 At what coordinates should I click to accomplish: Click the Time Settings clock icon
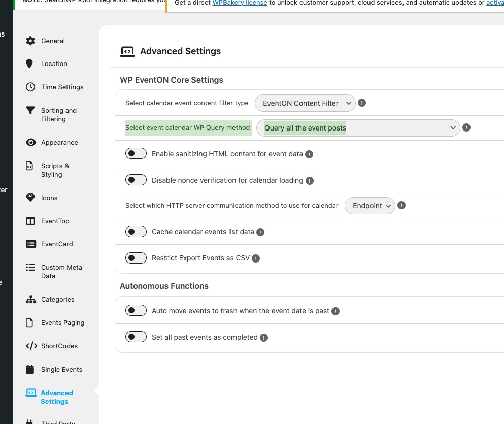(x=30, y=87)
